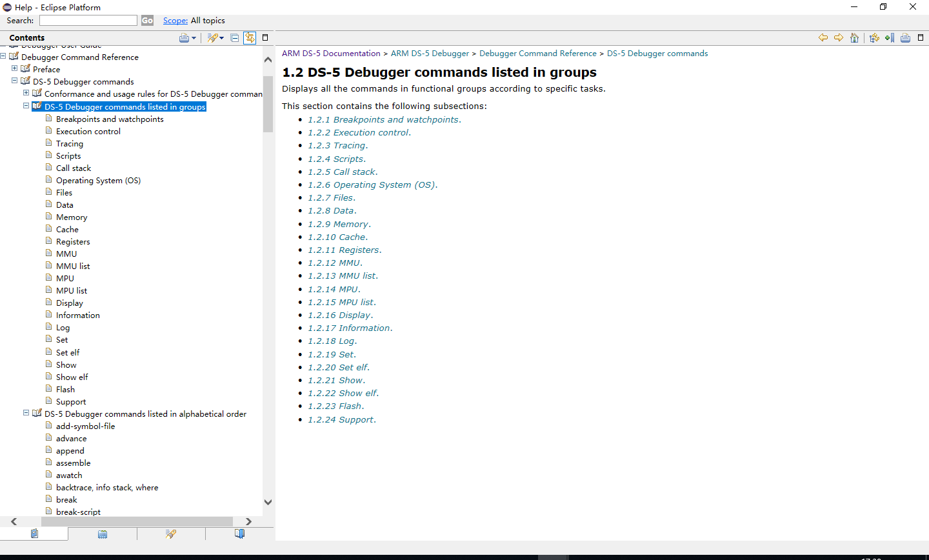Image resolution: width=929 pixels, height=560 pixels.
Task: Open Debugger Command Reference breadcrumb link
Action: click(538, 54)
